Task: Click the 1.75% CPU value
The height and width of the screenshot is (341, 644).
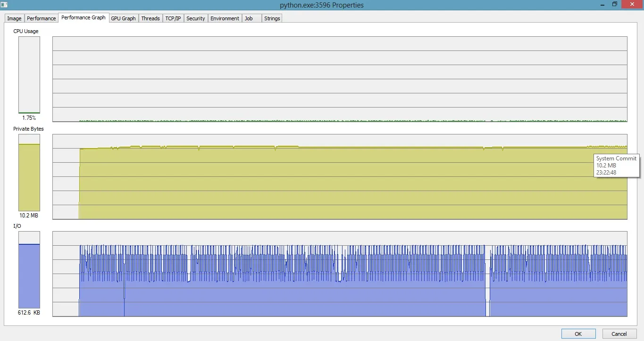Action: (x=29, y=118)
